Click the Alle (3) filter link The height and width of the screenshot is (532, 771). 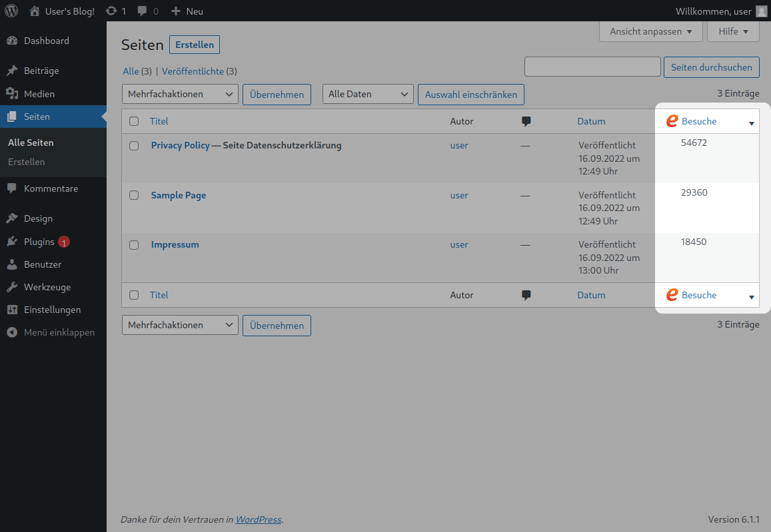137,71
